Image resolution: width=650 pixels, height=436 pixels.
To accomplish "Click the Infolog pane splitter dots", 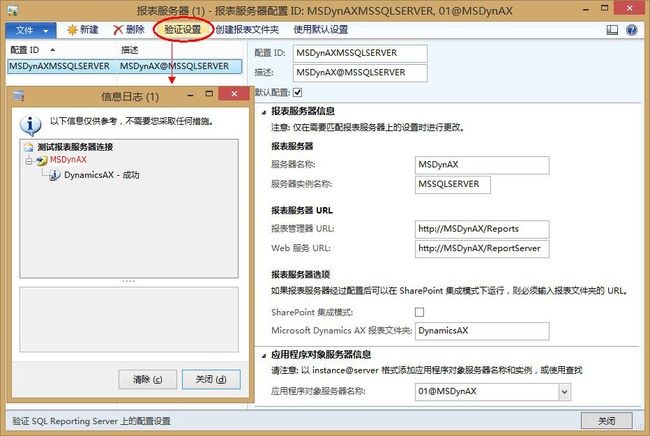I will [x=129, y=281].
